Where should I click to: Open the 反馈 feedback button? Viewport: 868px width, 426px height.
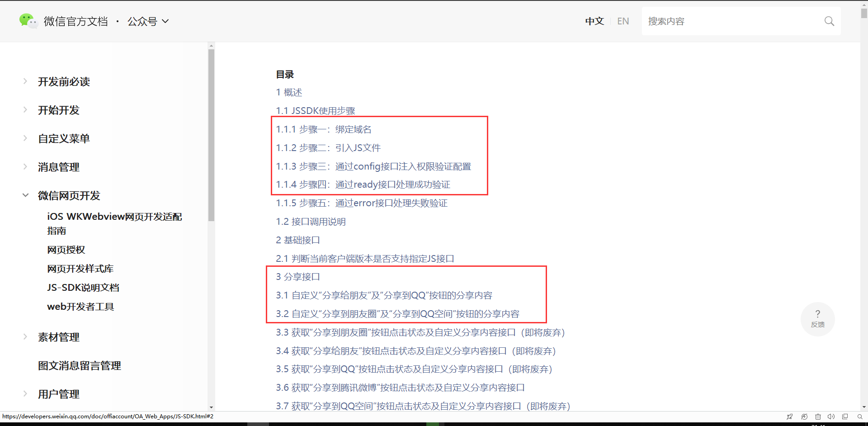tap(817, 319)
